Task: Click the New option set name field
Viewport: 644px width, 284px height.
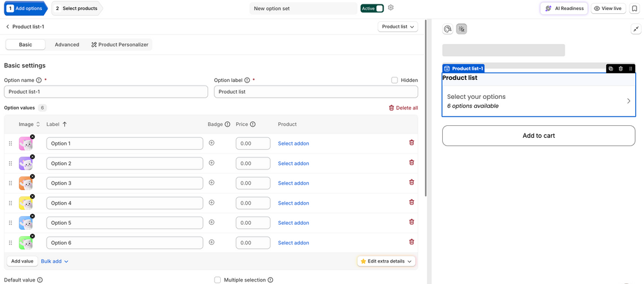Action: click(x=304, y=8)
